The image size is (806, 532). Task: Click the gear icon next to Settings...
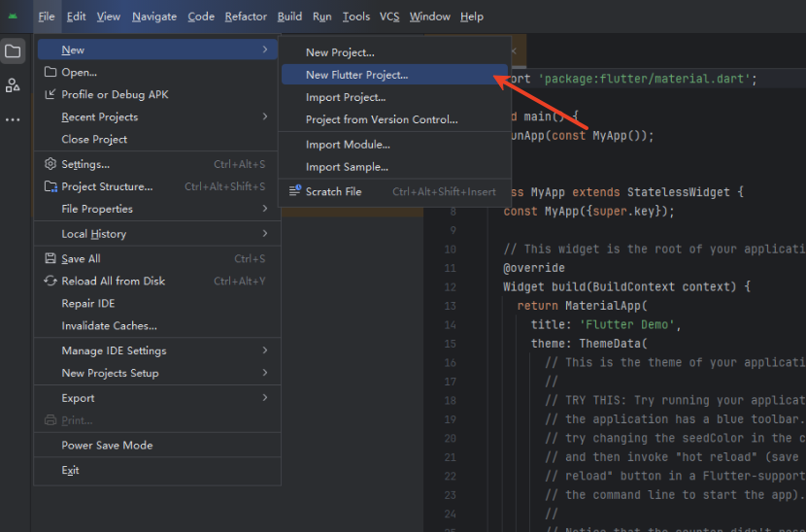pos(50,164)
